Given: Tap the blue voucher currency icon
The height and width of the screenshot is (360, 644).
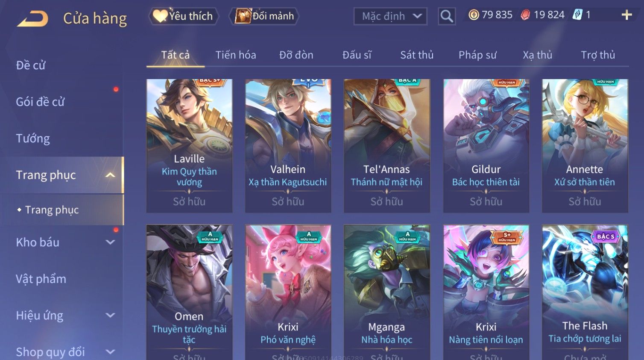Looking at the screenshot, I should 577,15.
